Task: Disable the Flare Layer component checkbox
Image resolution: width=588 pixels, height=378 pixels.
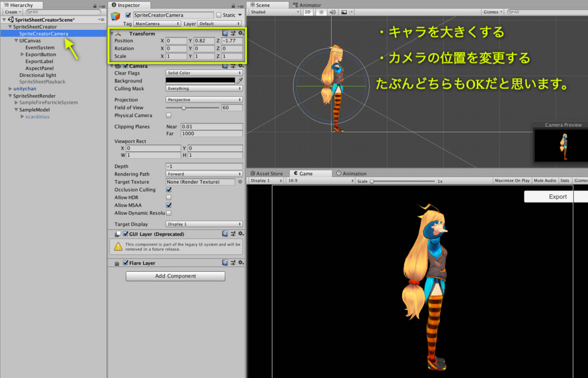Action: [x=126, y=263]
